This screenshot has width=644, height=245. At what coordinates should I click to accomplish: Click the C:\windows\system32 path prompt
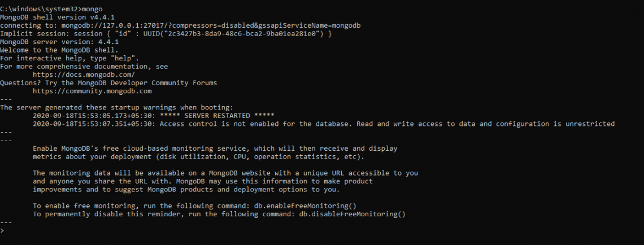tap(38, 10)
